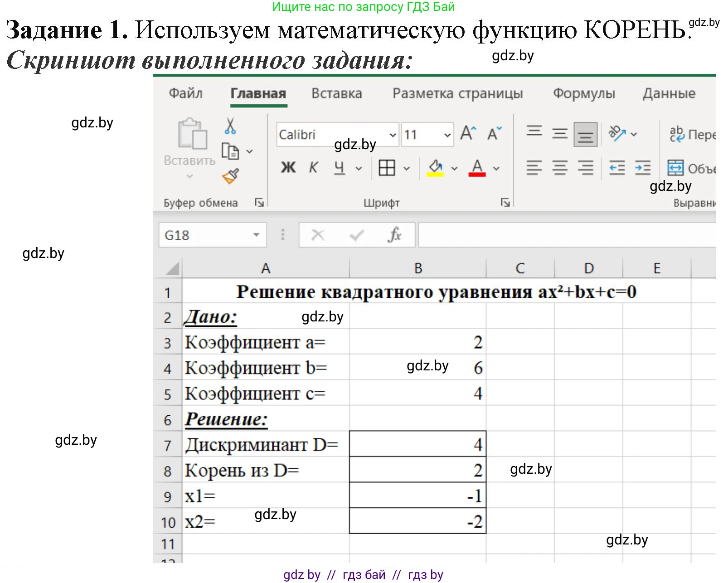
Task: Switch to the Формулы ribbon tab
Action: (x=584, y=93)
